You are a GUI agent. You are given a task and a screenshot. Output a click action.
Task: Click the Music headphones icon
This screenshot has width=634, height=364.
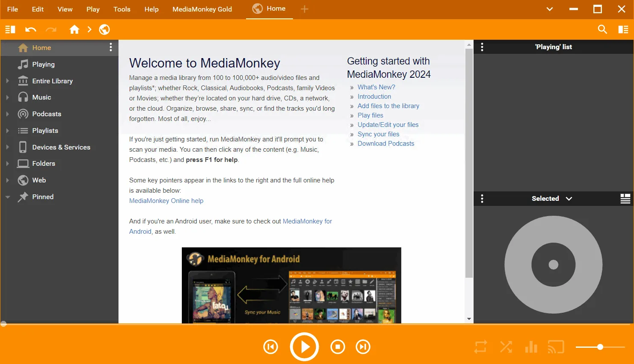[23, 97]
